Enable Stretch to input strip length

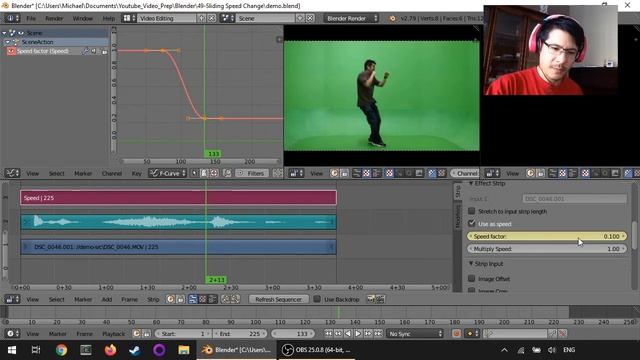pyautogui.click(x=471, y=211)
